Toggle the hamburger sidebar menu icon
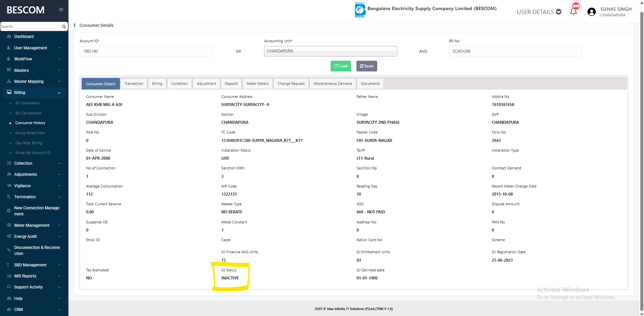 (x=61, y=10)
